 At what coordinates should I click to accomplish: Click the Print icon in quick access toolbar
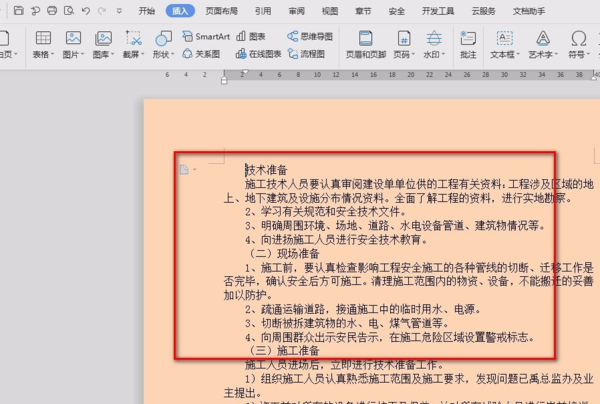pyautogui.click(x=50, y=11)
